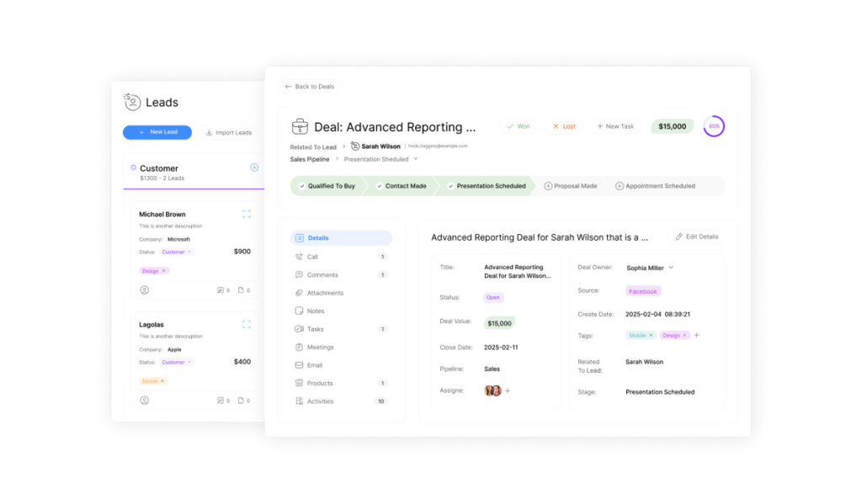This screenshot has width=862, height=504.
Task: Click the 60% progress circle
Action: pos(714,126)
